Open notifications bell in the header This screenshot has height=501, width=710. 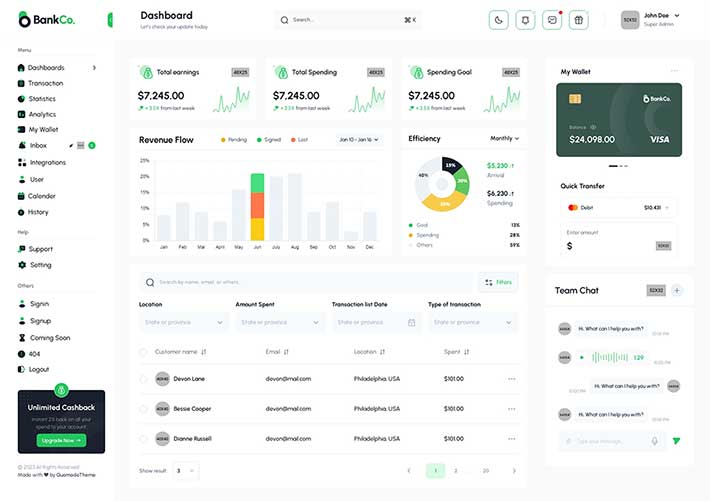(525, 20)
